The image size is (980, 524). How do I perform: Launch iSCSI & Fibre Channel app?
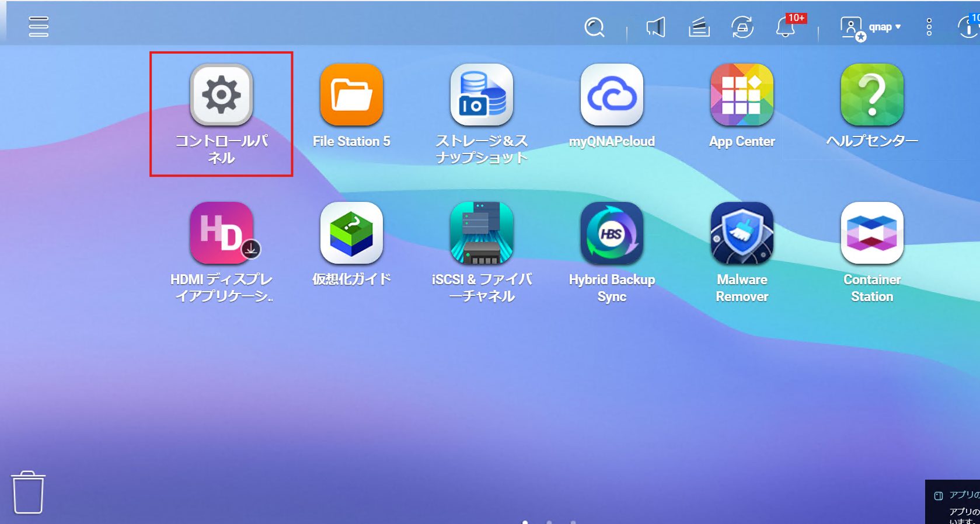tap(482, 233)
